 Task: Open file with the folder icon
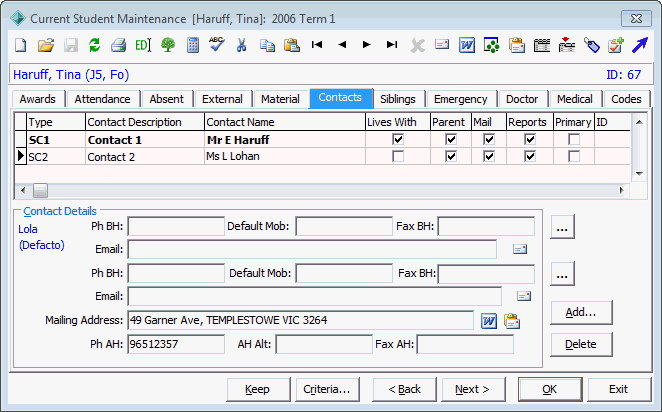coord(46,45)
